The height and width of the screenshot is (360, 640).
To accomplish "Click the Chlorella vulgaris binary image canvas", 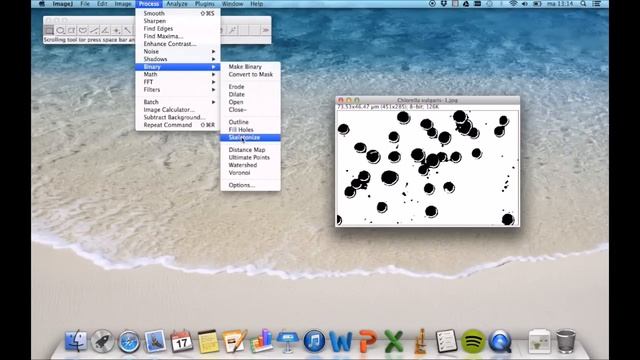I will tap(427, 168).
